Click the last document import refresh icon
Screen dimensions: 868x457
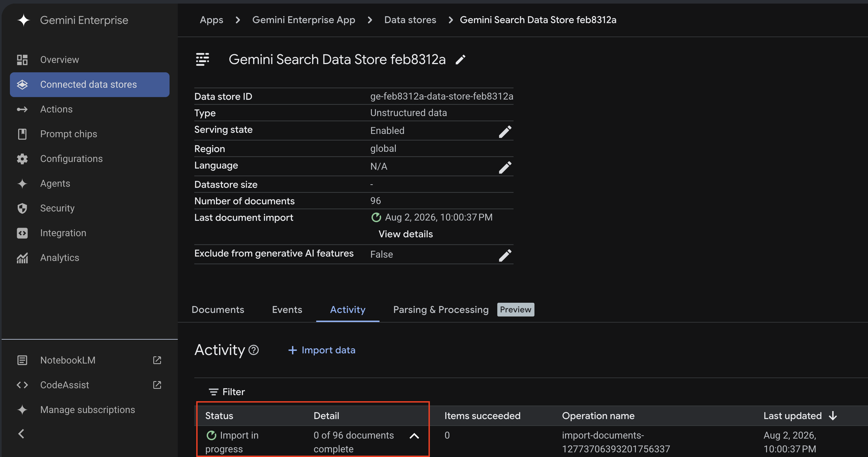click(x=376, y=217)
